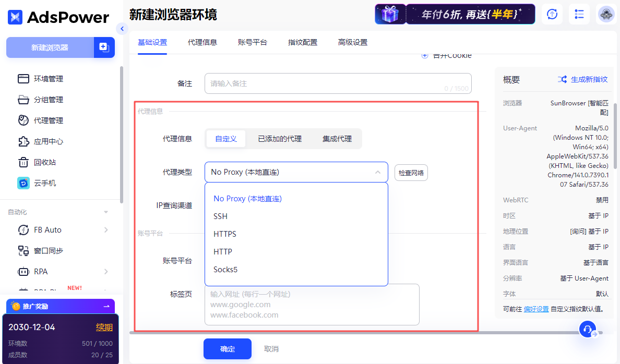Click the sync/update icon in the top bar
The image size is (620, 364).
point(552,14)
